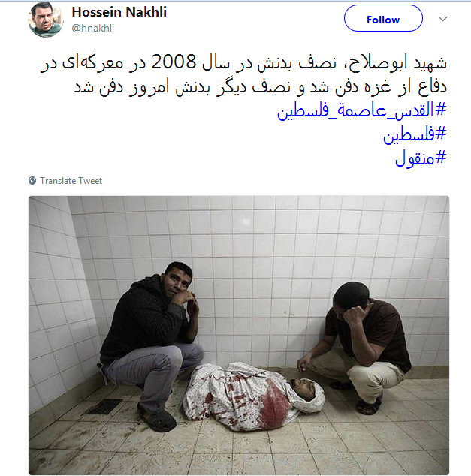
Task: Open the Hossein Nakhli display name link
Action: pos(119,12)
